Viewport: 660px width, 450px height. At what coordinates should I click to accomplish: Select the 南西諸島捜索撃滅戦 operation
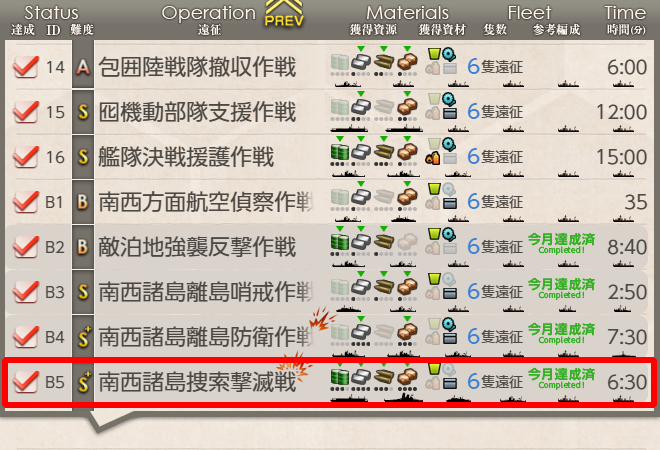[x=197, y=382]
